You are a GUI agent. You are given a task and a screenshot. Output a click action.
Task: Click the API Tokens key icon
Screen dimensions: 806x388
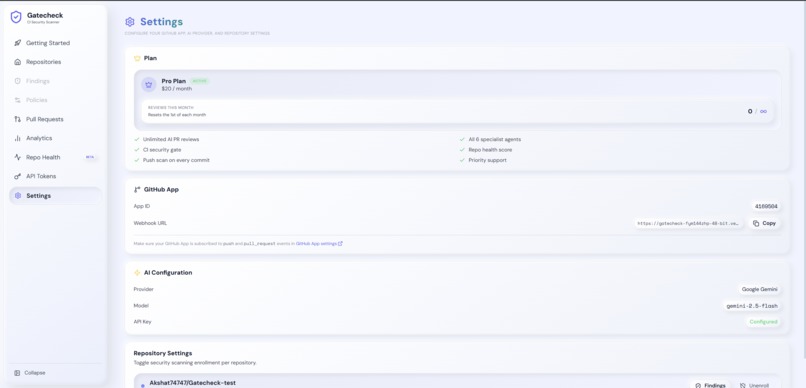[x=17, y=176]
